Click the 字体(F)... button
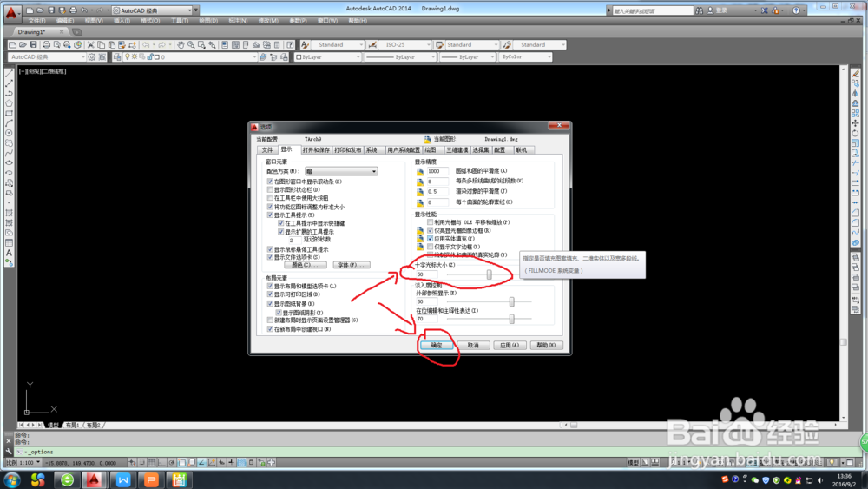Viewport: 868px width, 489px height. click(x=352, y=265)
